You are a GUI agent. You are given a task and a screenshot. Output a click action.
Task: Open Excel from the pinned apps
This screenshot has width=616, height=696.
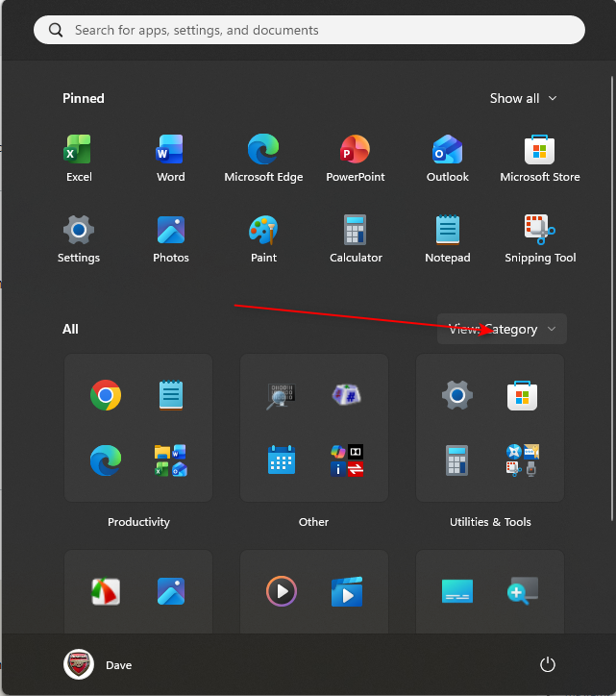click(x=79, y=159)
